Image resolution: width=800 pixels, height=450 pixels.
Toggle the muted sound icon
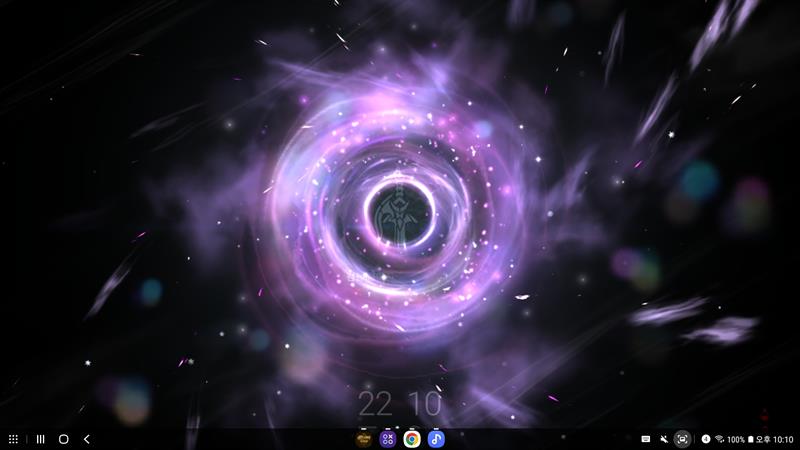coord(664,439)
